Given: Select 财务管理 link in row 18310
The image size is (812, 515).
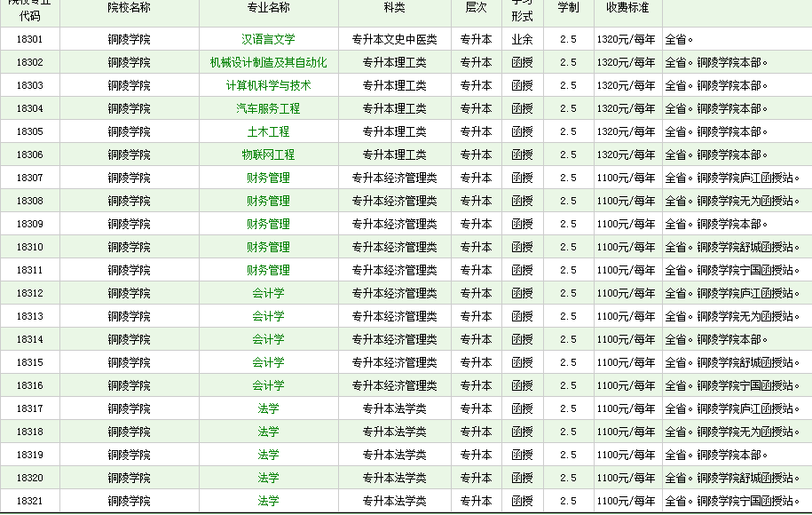Looking at the screenshot, I should [268, 247].
